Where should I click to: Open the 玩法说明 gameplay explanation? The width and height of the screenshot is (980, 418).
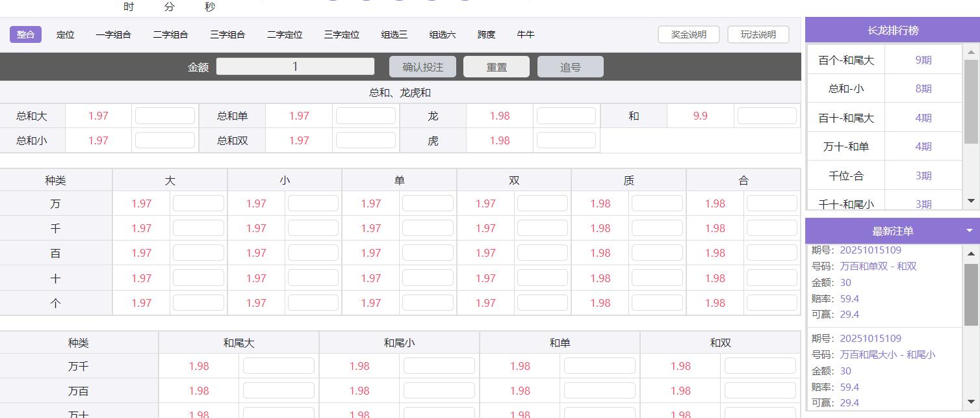758,34
